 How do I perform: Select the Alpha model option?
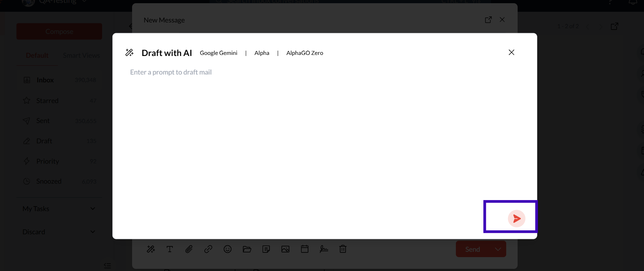click(x=262, y=53)
